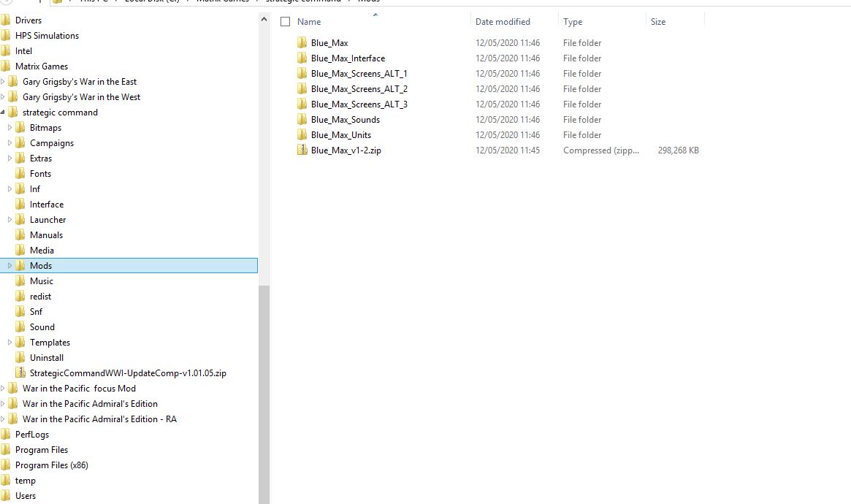Screen dimensions: 851x504
Task: Click the '298,268 KB' size value
Action: [679, 150]
